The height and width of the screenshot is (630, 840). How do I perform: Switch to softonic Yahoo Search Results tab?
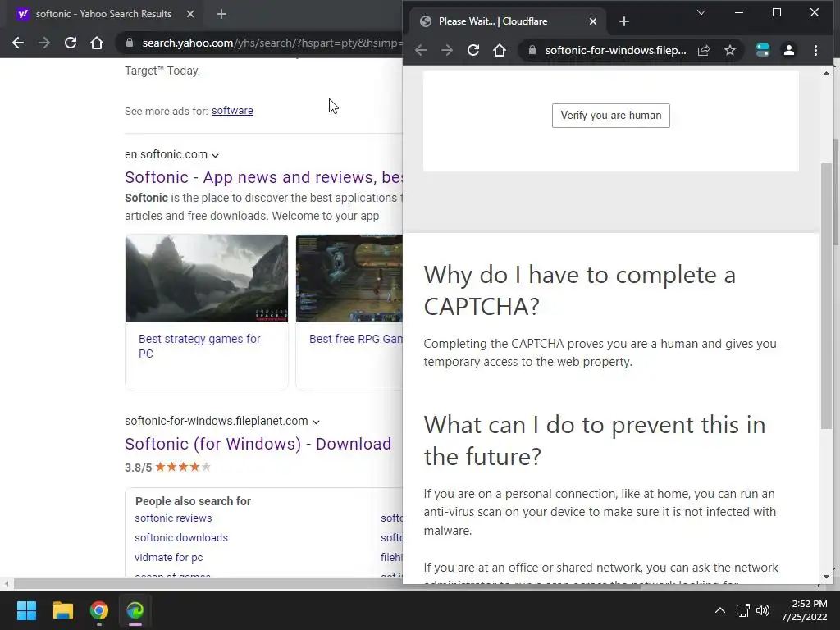point(103,14)
